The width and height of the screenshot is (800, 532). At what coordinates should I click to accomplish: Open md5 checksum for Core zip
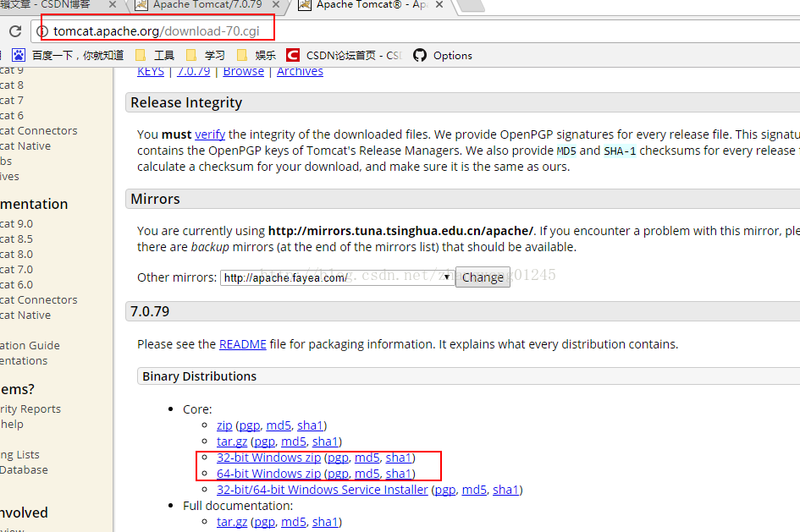click(279, 425)
